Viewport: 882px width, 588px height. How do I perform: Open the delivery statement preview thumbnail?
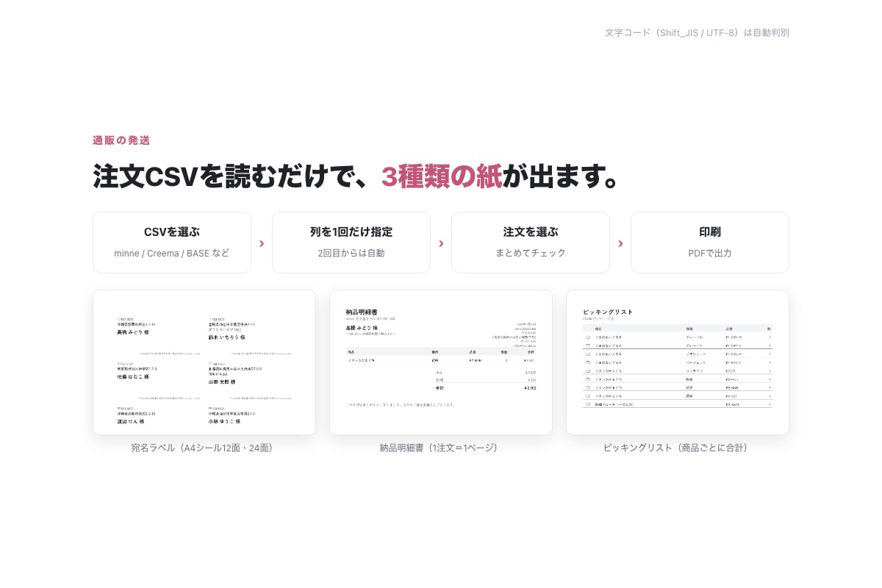[x=441, y=362]
